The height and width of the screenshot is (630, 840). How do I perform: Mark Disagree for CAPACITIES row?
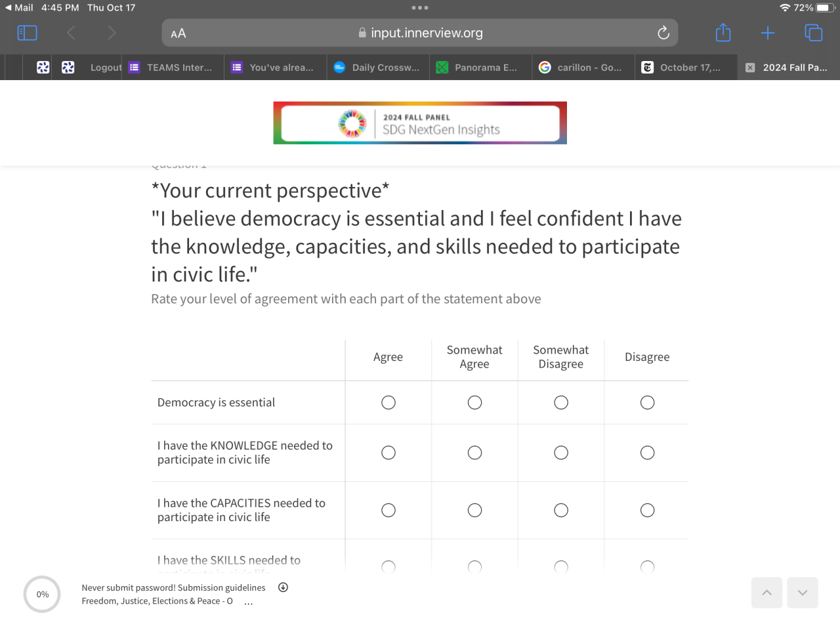click(x=647, y=511)
